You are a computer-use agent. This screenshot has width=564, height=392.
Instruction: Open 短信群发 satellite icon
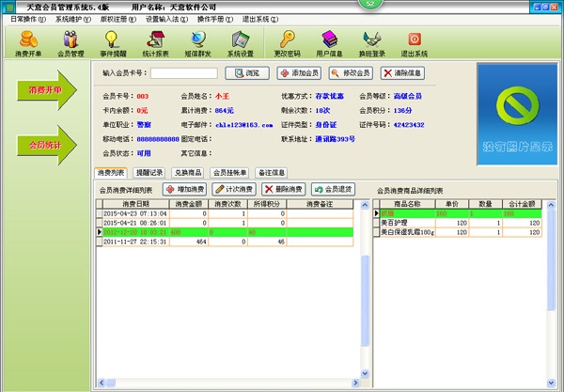tap(197, 44)
